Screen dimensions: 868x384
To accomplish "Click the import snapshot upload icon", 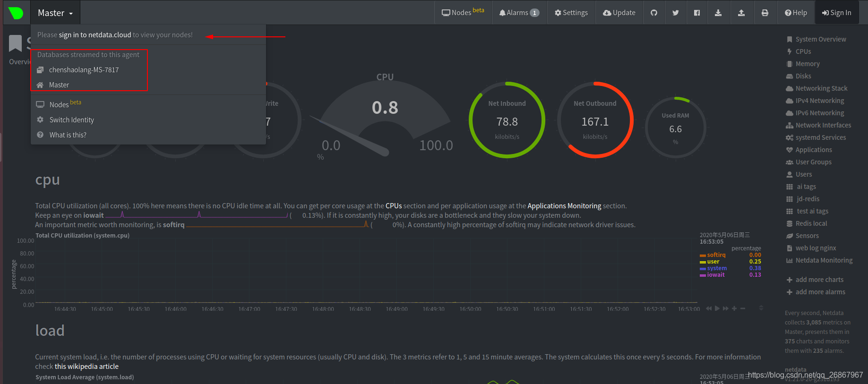I will [741, 13].
